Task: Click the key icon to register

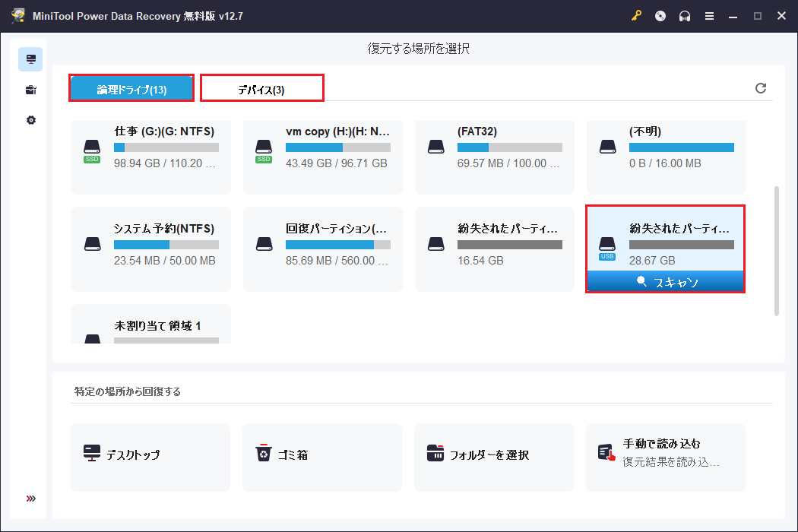Action: [x=637, y=15]
